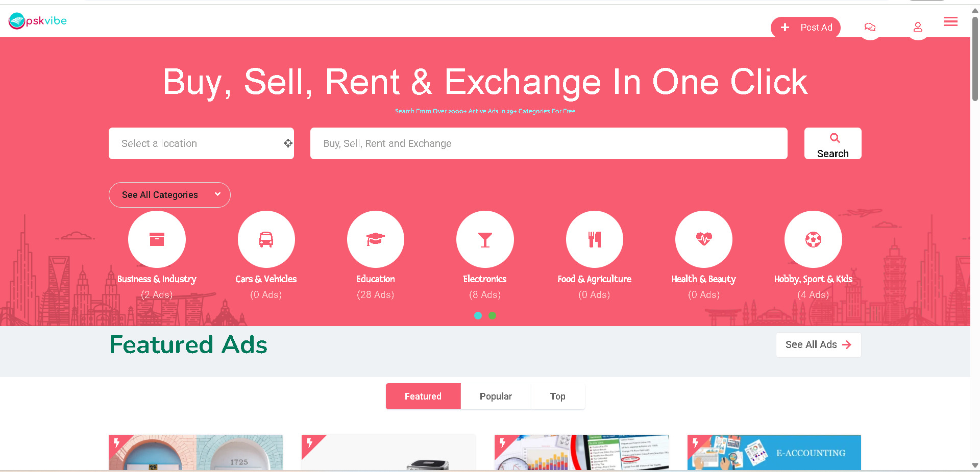Click the pskvibe logo
This screenshot has width=980, height=472.
(x=38, y=21)
